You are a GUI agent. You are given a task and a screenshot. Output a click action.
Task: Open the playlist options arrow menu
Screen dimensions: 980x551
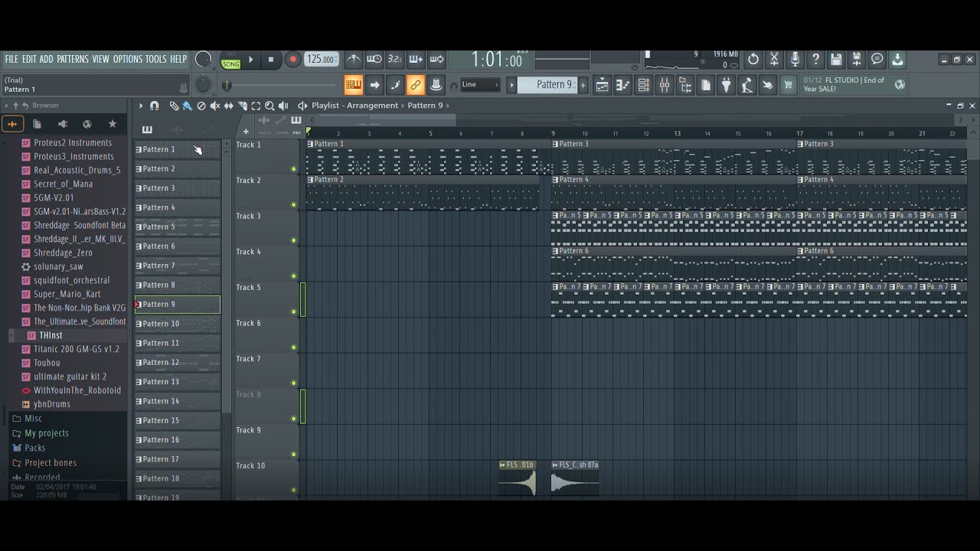tap(140, 106)
